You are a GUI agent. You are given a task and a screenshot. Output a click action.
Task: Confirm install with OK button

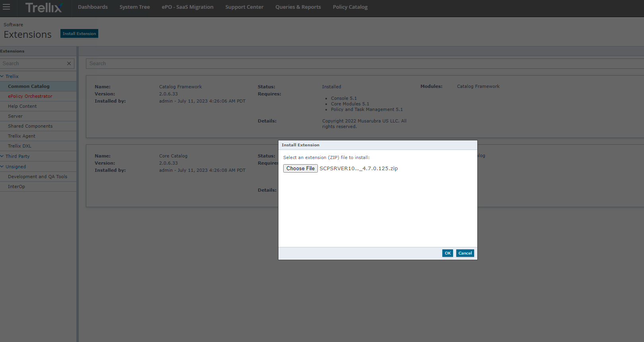point(447,253)
